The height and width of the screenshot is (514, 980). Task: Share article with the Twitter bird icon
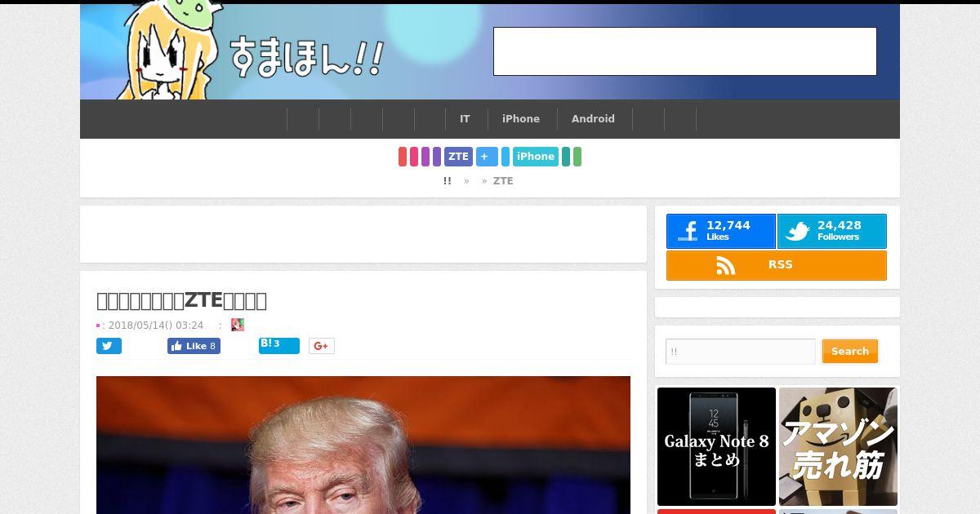point(109,346)
